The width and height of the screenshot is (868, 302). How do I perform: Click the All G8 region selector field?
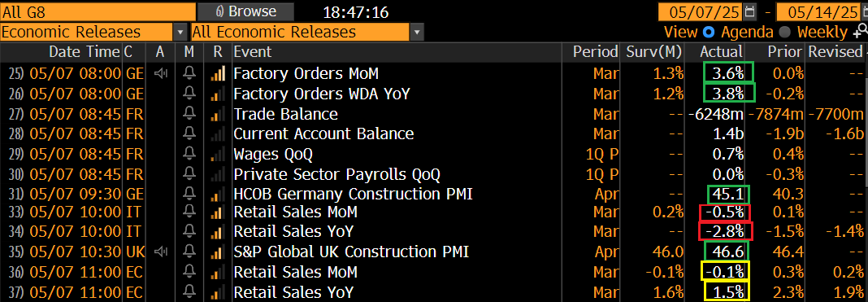[98, 11]
